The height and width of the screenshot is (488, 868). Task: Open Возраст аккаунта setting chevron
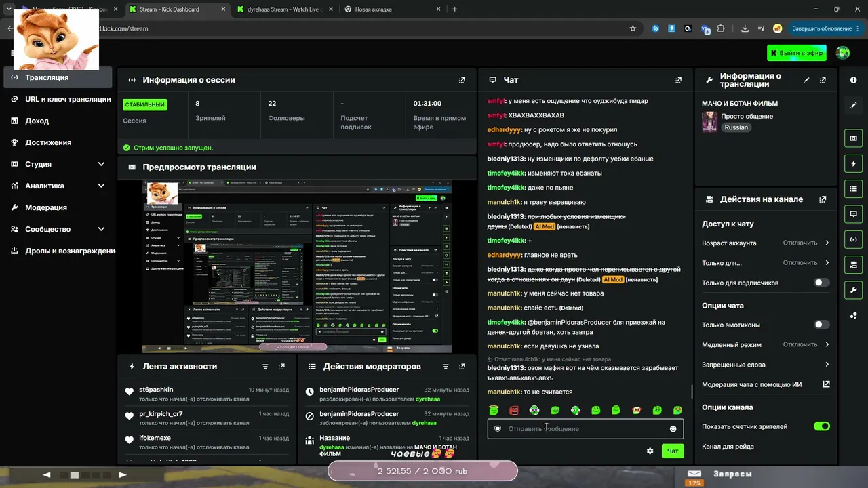click(x=827, y=243)
